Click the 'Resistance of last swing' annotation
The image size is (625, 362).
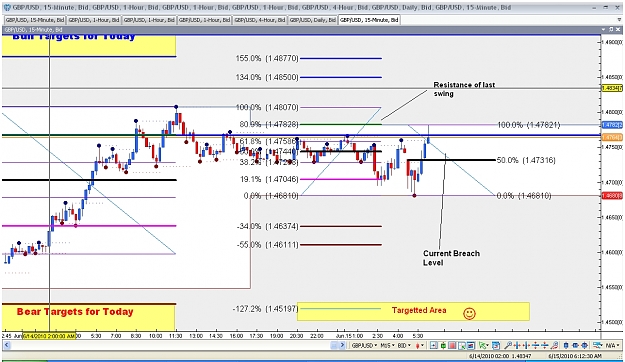pyautogui.click(x=464, y=89)
